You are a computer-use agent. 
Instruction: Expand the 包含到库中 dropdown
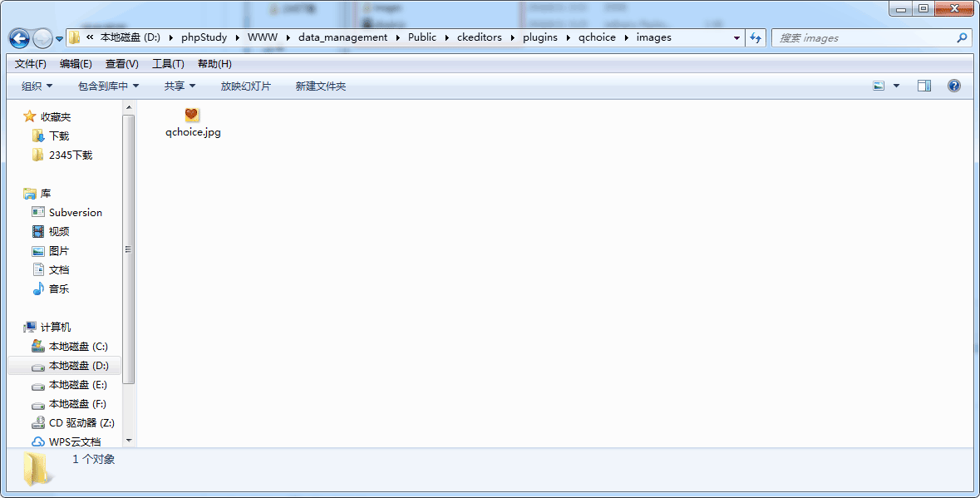[108, 86]
